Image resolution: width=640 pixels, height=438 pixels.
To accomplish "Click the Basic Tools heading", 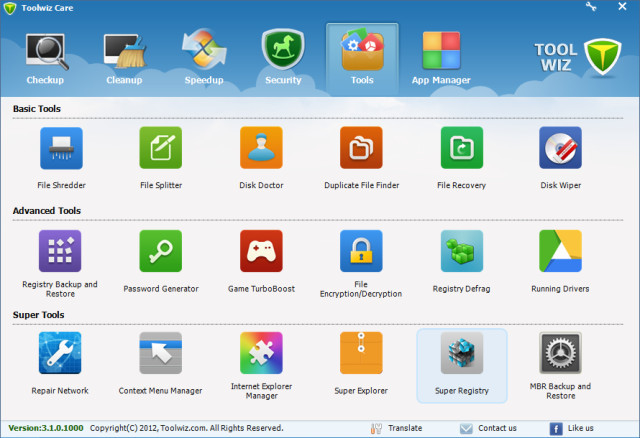I will coord(37,109).
